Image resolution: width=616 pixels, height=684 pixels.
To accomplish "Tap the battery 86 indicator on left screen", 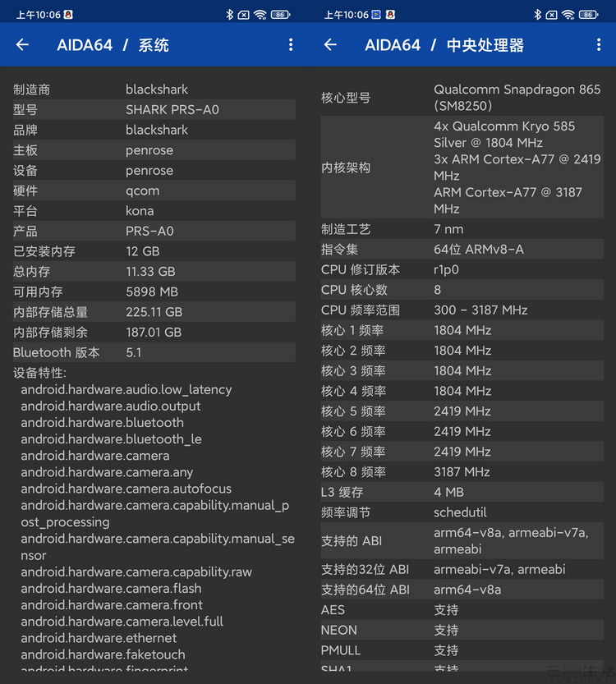I will 280,15.
